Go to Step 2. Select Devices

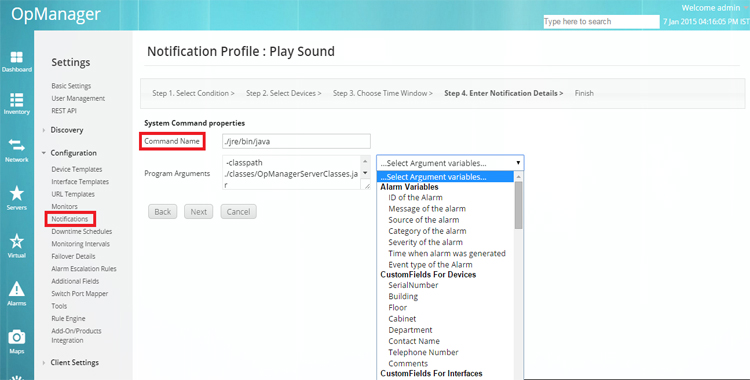(284, 93)
